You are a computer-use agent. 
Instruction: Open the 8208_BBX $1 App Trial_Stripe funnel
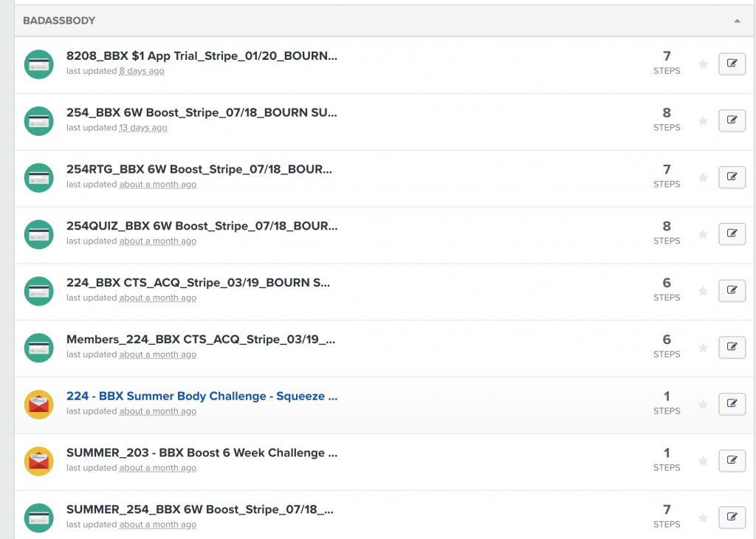(202, 56)
